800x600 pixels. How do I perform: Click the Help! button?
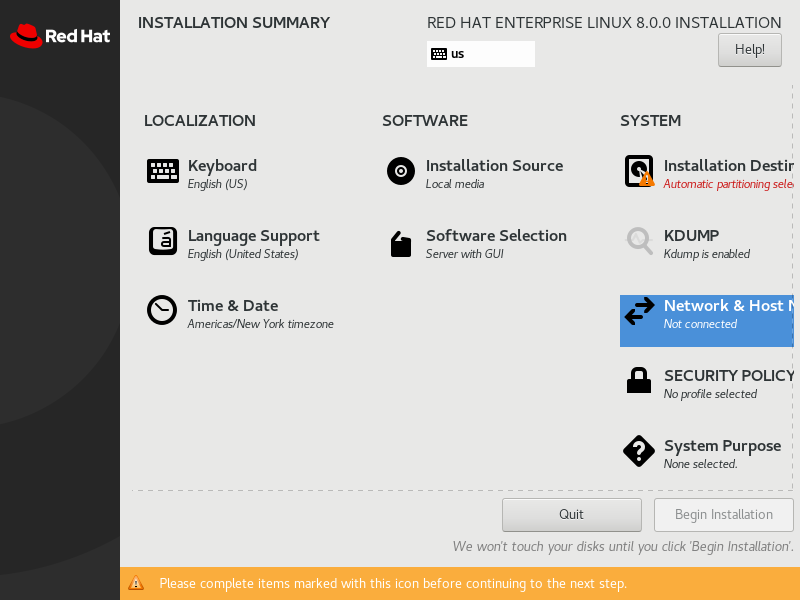(x=749, y=49)
